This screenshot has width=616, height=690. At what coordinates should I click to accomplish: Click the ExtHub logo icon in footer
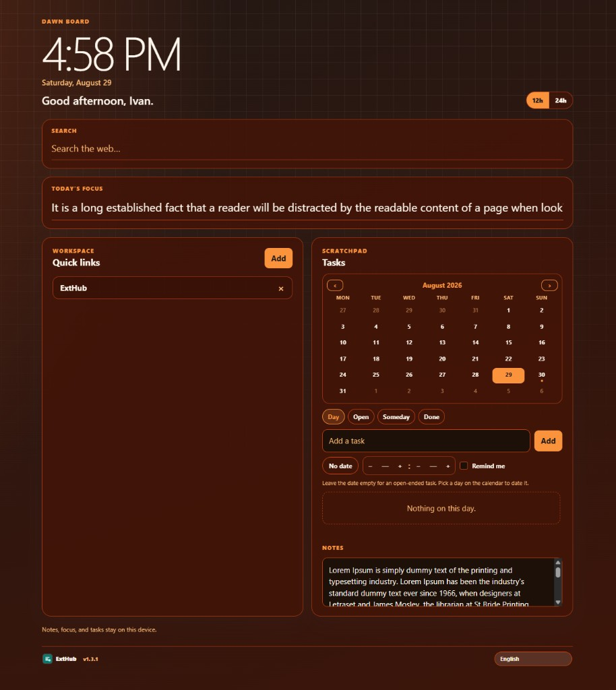pos(47,659)
